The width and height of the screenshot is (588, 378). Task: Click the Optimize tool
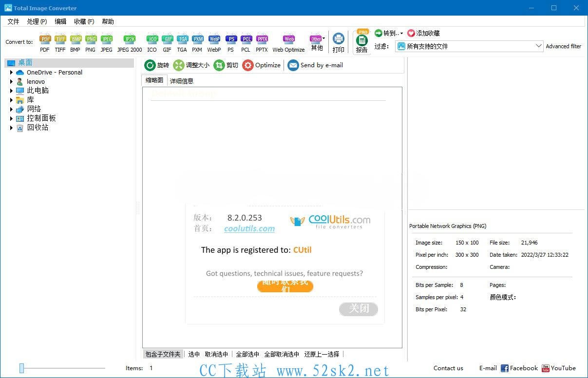(x=262, y=65)
